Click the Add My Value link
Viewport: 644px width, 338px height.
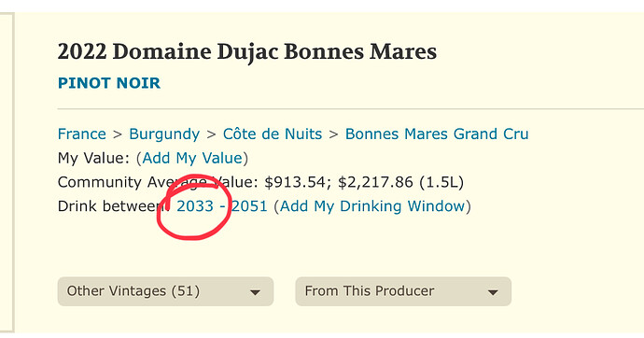pos(192,158)
